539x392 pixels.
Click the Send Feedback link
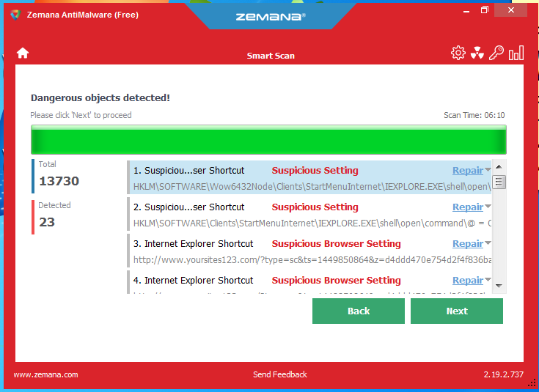[x=280, y=374]
